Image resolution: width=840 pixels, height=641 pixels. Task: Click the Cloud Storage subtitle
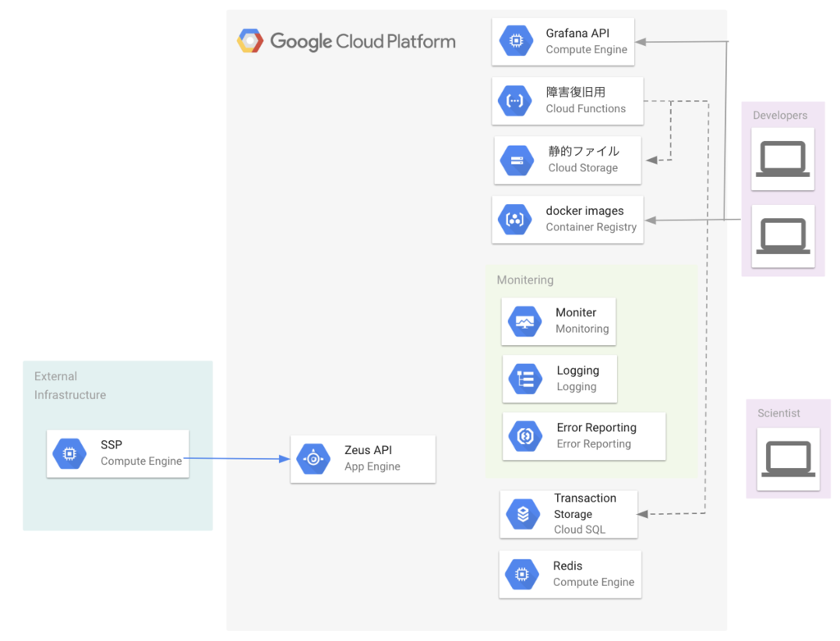click(583, 168)
